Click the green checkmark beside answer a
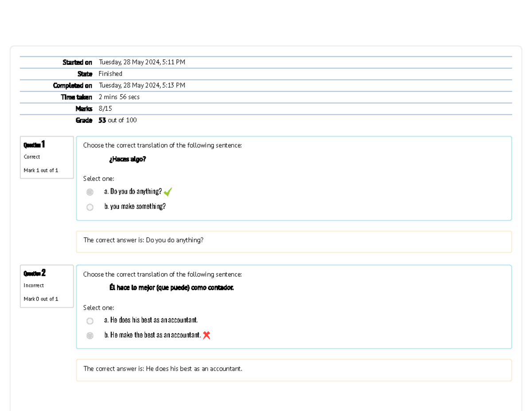The image size is (532, 411). pyautogui.click(x=168, y=192)
